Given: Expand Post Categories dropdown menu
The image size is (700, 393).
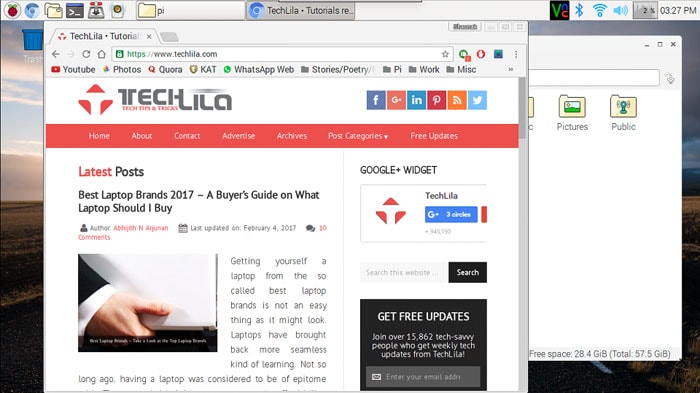Looking at the screenshot, I should [358, 136].
